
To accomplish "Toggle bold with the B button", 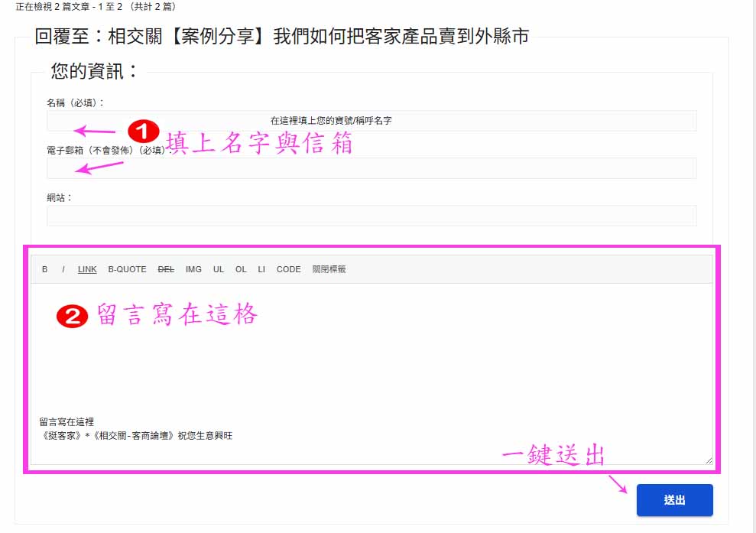I will click(x=44, y=269).
